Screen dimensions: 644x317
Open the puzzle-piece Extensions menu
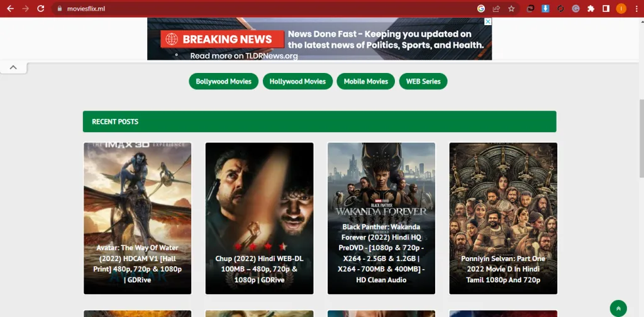click(591, 9)
